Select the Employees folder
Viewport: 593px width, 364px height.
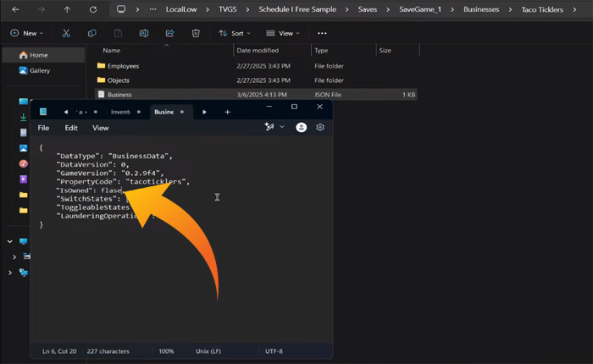[123, 65]
